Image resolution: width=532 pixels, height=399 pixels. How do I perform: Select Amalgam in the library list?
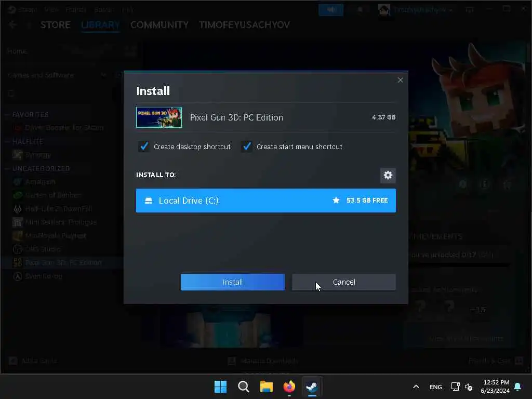(40, 182)
